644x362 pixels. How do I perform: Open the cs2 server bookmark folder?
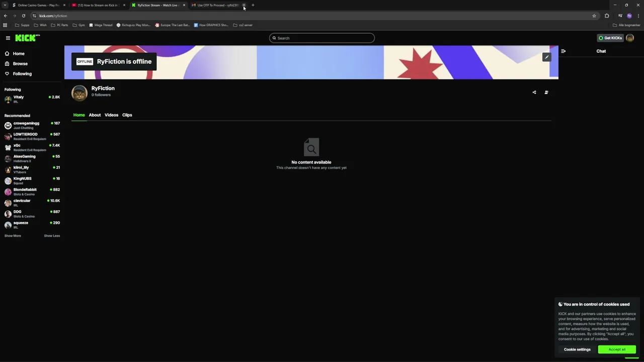tap(243, 25)
